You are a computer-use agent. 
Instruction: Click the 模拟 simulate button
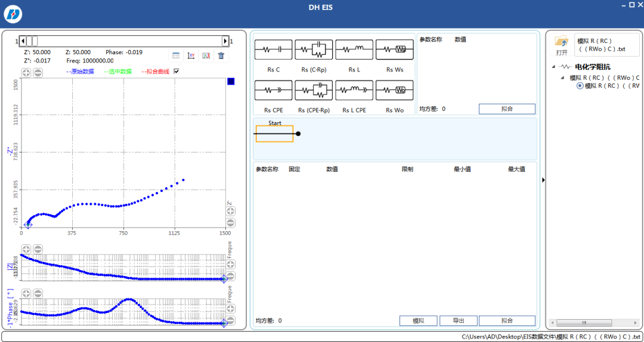click(x=418, y=321)
